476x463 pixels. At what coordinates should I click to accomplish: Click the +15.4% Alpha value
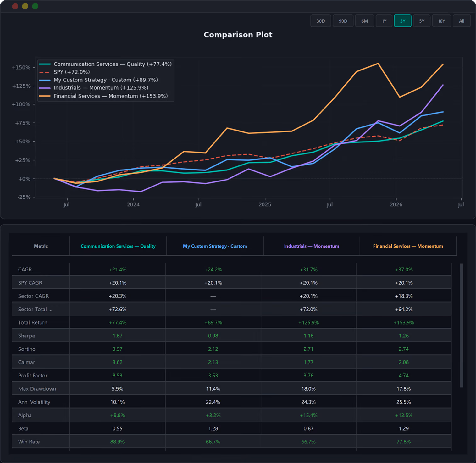(308, 415)
